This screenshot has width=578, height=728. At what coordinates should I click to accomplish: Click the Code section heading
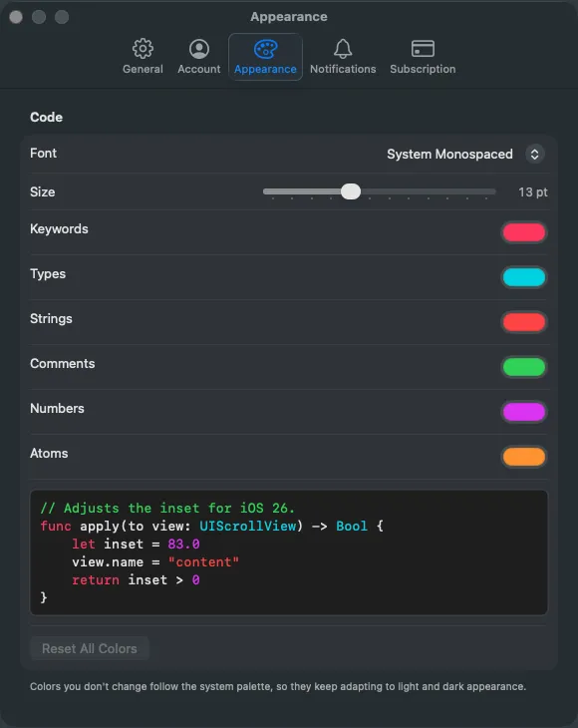[47, 117]
